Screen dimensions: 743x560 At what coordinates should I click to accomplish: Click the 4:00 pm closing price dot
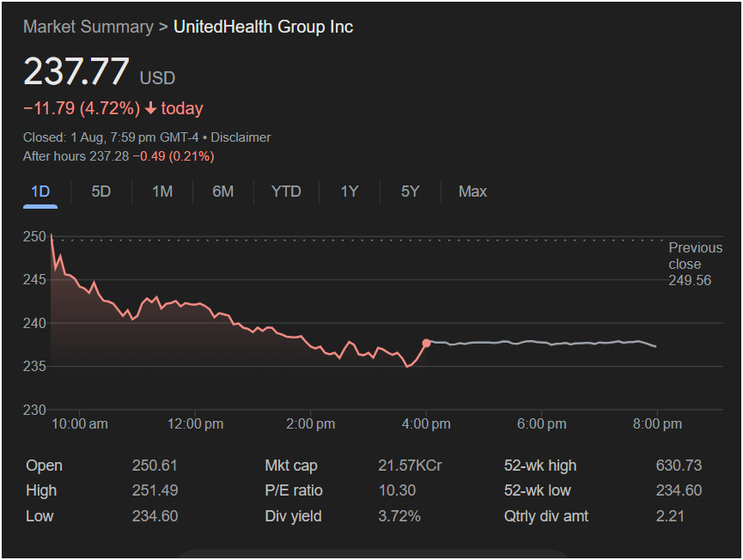426,343
